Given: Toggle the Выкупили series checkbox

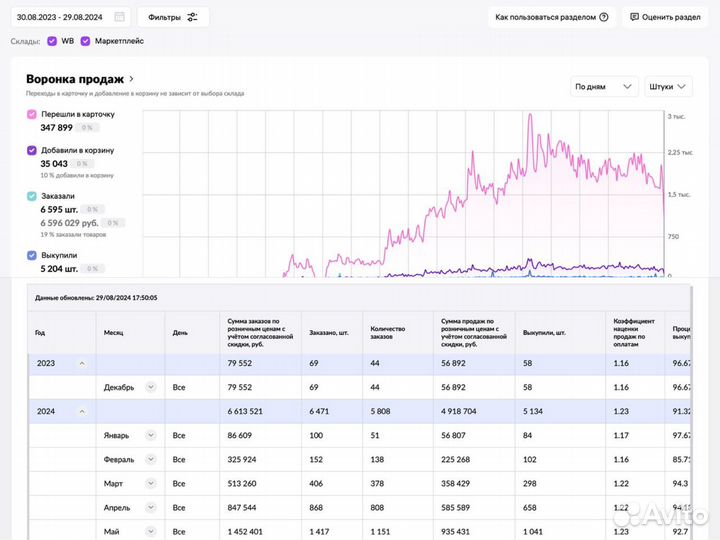Looking at the screenshot, I should point(32,255).
